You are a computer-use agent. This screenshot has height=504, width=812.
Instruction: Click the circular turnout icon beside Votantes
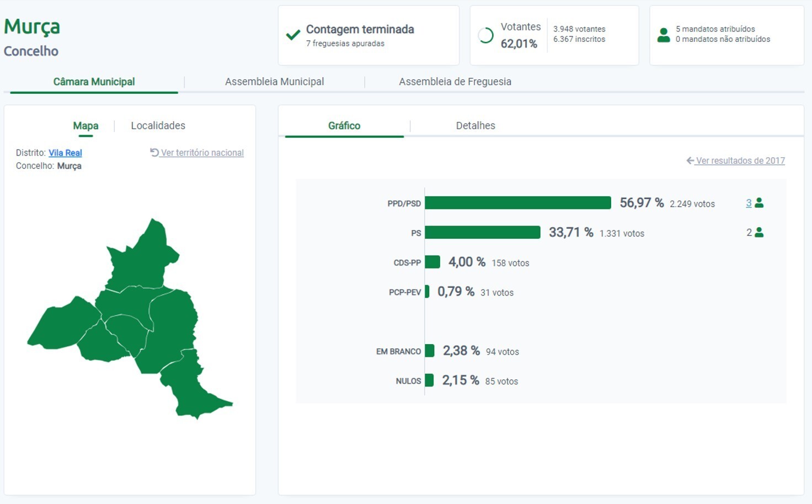[485, 35]
